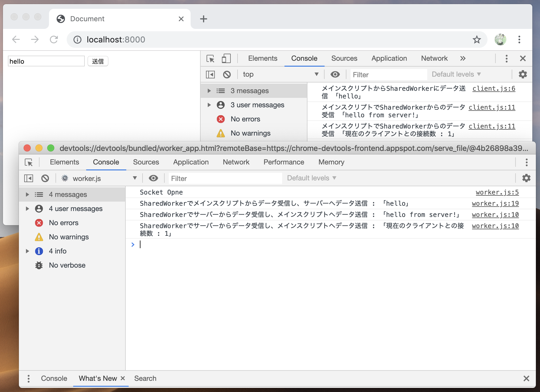Switch to the drawer Search tab

[x=145, y=378]
